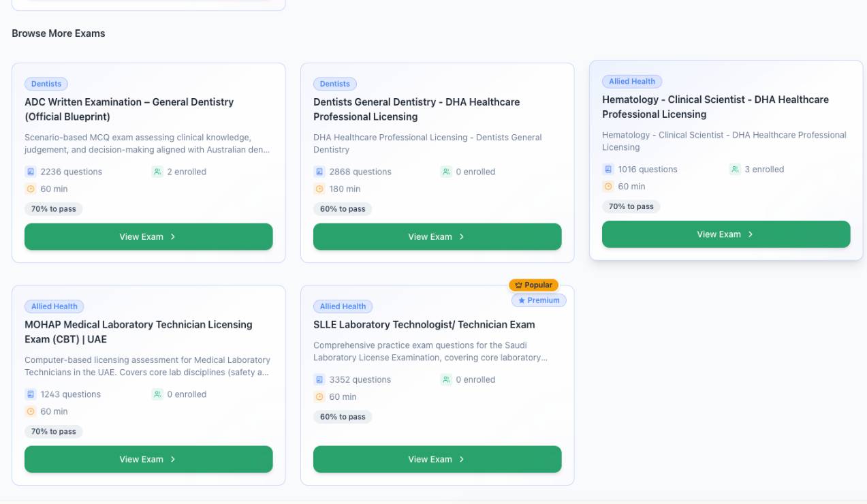Open View Exam for Hematology Clinical Scientist
This screenshot has width=867, height=504.
726,234
